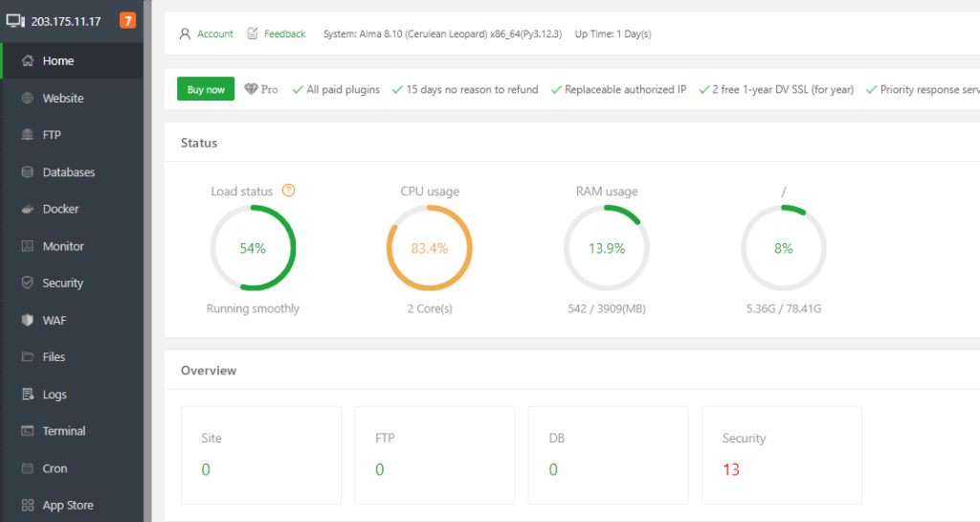Click the root disk 8% gauge
Viewport: 980px width, 522px height.
pos(784,248)
